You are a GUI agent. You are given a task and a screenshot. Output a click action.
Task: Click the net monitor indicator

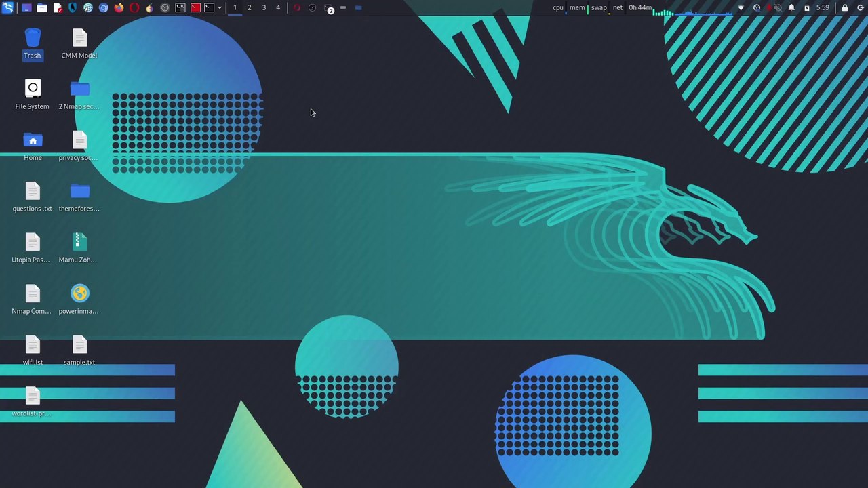pyautogui.click(x=618, y=8)
